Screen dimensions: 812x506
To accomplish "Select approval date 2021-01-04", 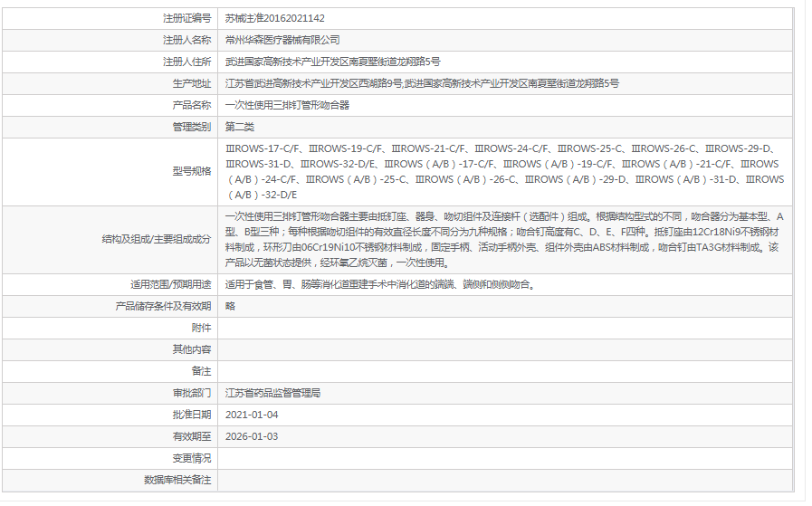I will point(252,415).
